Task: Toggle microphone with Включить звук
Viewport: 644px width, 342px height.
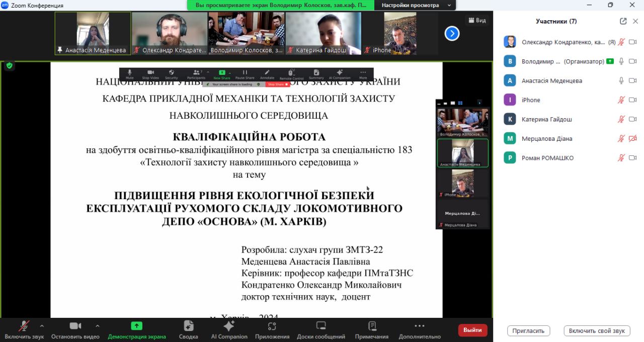Action: pos(24,326)
